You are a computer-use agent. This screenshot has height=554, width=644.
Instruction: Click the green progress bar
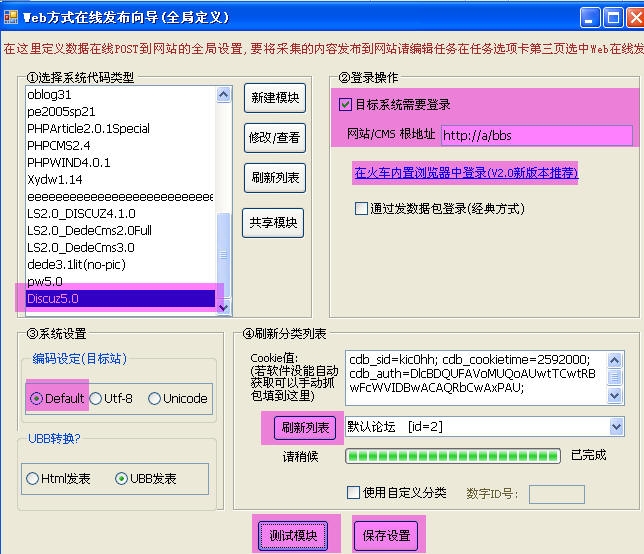453,456
